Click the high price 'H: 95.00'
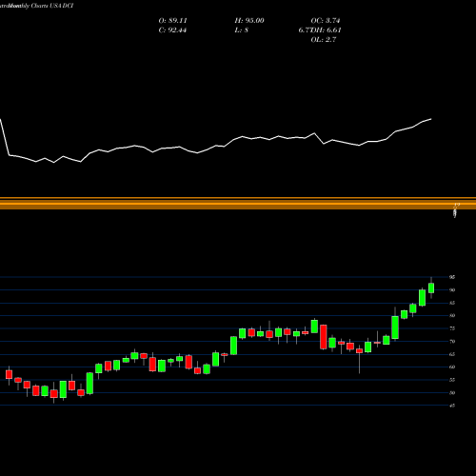Screen dimensions: 476x476 [249, 21]
